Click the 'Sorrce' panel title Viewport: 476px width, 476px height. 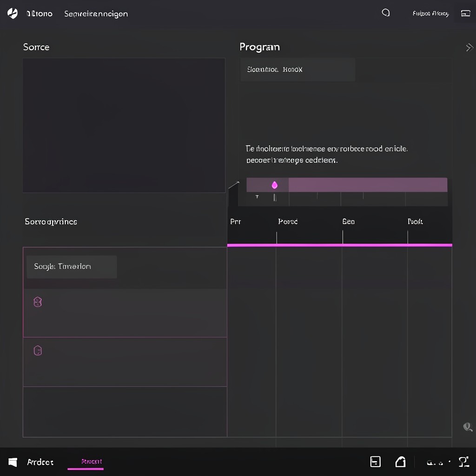(36, 47)
